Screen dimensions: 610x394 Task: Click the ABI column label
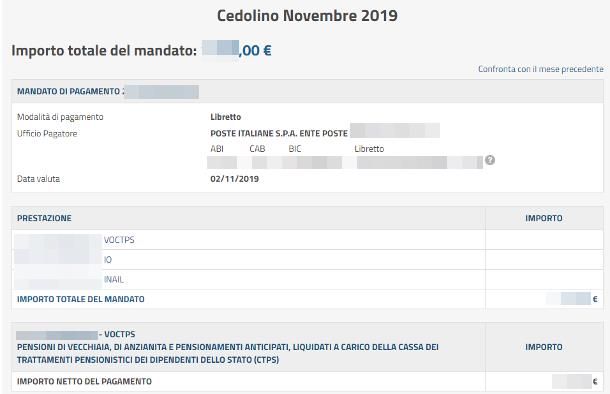tap(217, 149)
